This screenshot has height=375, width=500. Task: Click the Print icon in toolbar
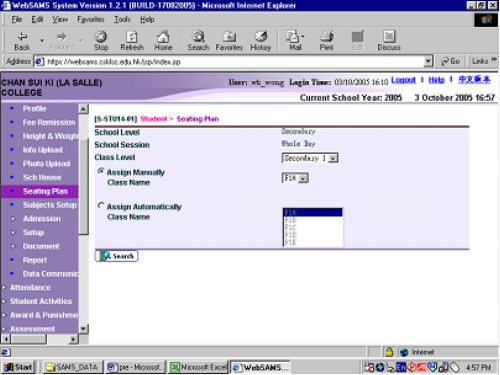point(327,37)
